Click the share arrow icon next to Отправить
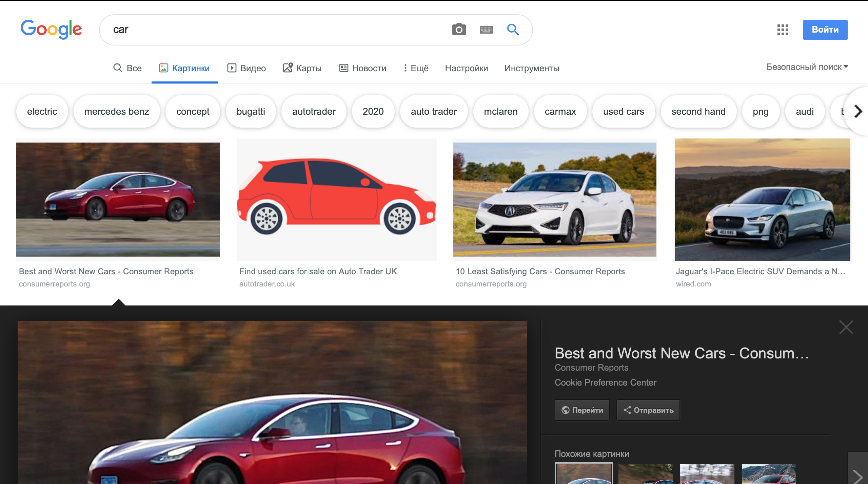868x484 pixels. (x=627, y=409)
